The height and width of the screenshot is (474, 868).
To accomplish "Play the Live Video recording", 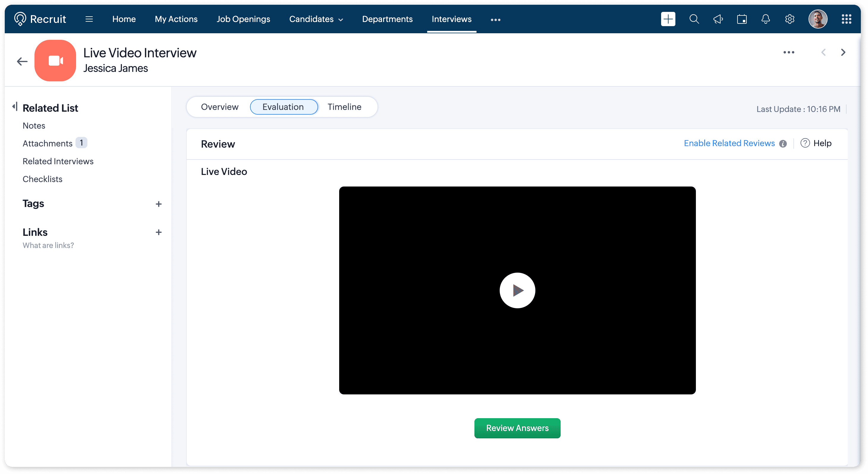I will click(x=517, y=290).
